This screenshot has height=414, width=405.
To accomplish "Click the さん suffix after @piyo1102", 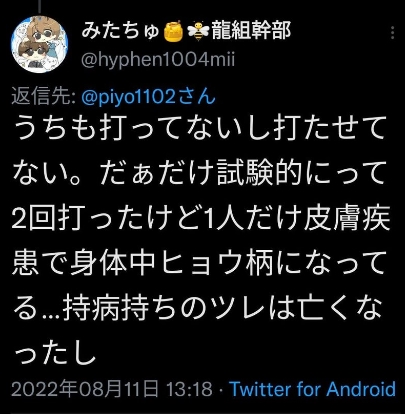I will coord(196,98).
